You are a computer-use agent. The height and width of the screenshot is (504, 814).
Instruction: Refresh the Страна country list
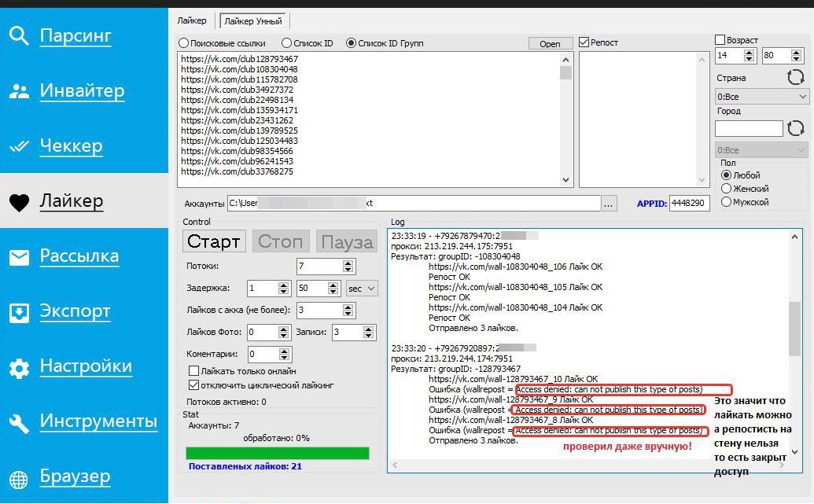coord(795,77)
